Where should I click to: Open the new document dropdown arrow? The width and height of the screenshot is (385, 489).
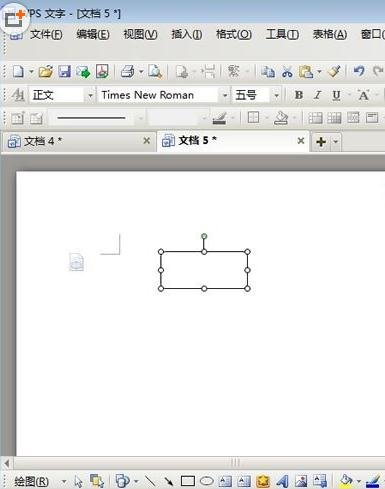click(x=31, y=71)
